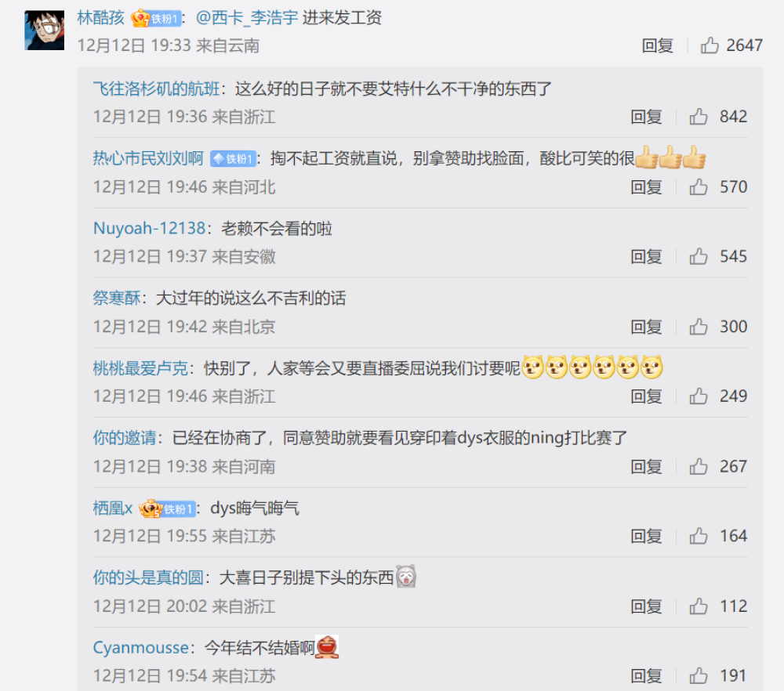
Task: Open Cyanmousse's profile link
Action: [141, 648]
